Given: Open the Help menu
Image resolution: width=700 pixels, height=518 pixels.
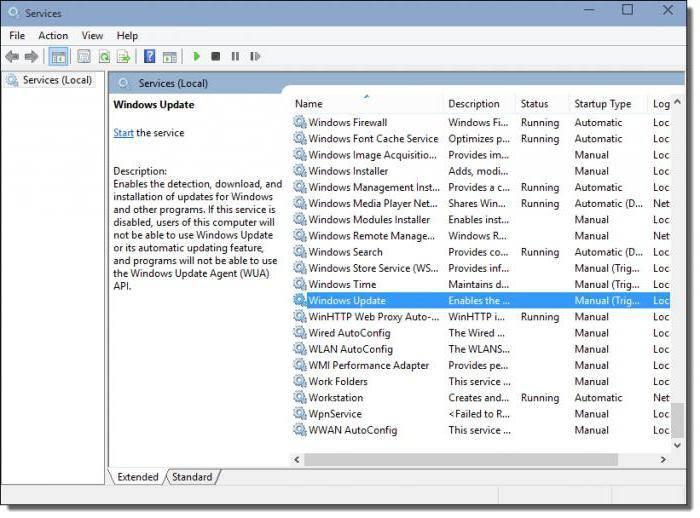Looking at the screenshot, I should (x=127, y=36).
